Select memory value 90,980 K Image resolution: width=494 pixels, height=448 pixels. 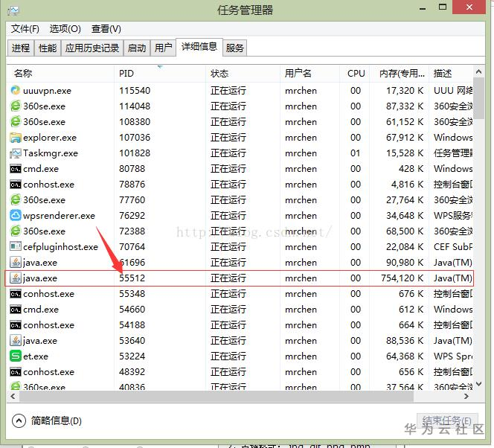pos(405,263)
